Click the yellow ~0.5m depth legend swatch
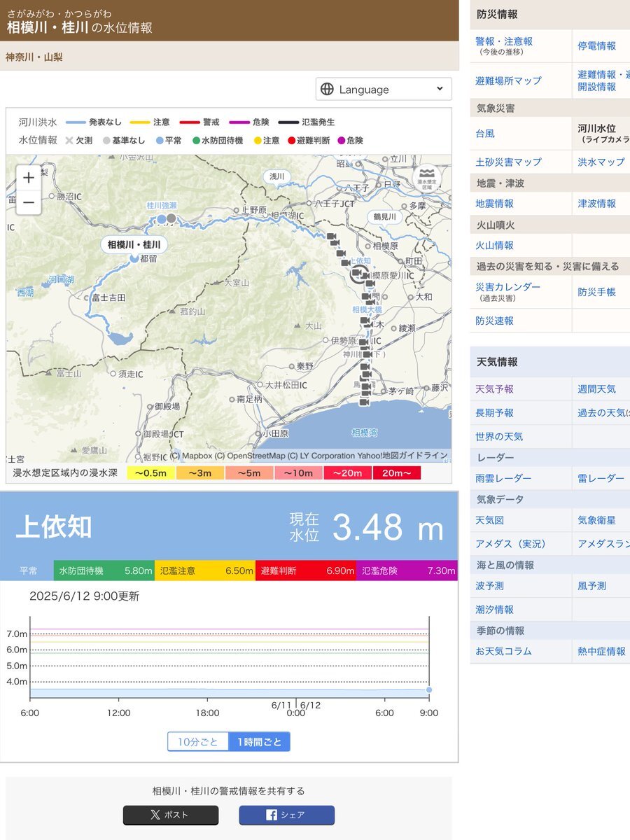Screen dimensions: 630x840 click(x=151, y=473)
